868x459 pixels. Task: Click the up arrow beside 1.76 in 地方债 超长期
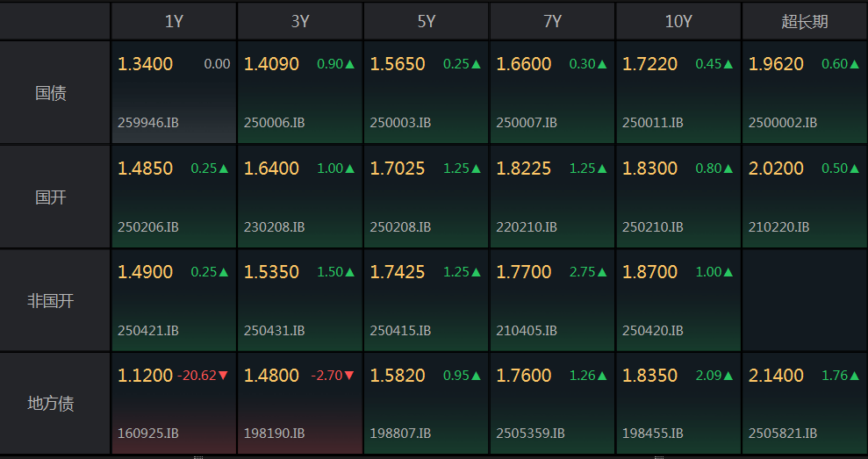855,376
